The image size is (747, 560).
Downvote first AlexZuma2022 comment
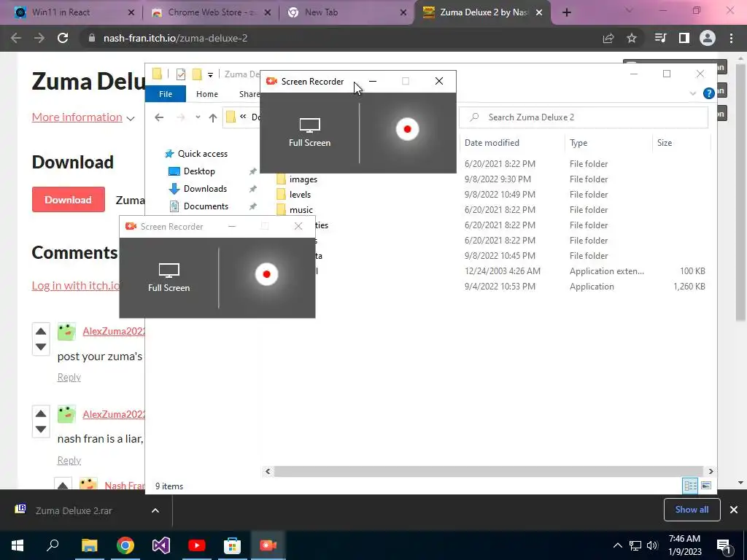41,346
